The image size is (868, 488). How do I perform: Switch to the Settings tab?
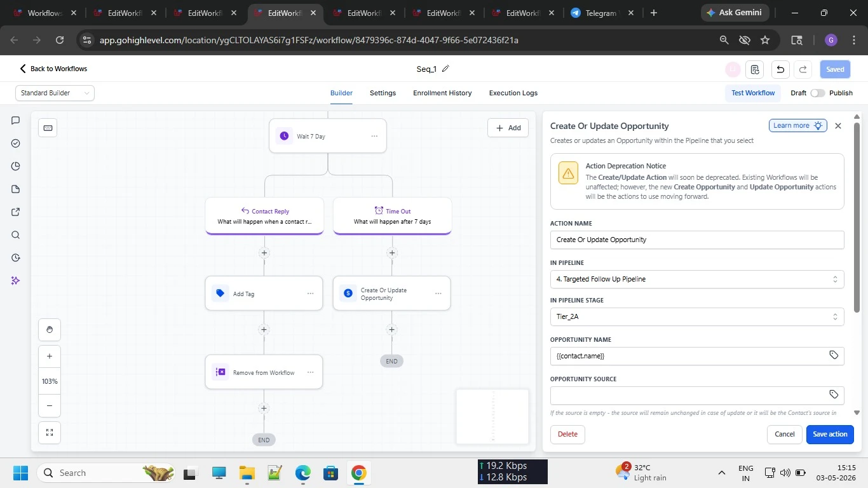pyautogui.click(x=383, y=93)
